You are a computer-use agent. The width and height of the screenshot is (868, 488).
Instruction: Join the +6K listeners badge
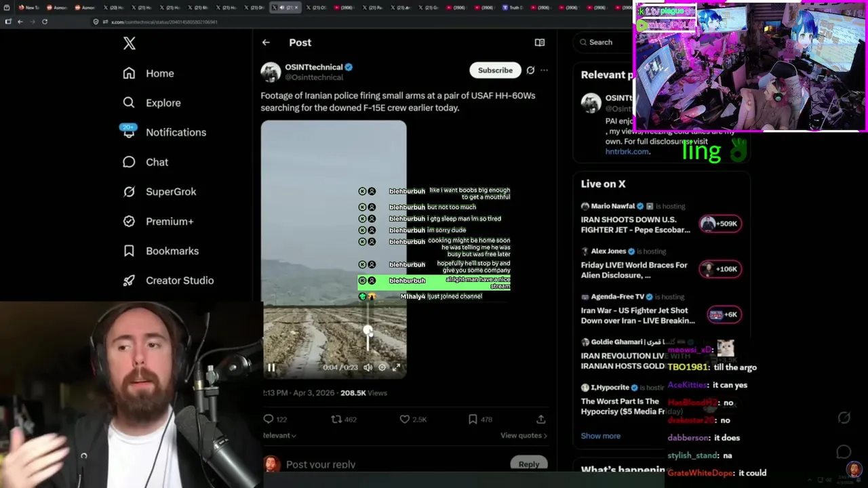click(723, 314)
